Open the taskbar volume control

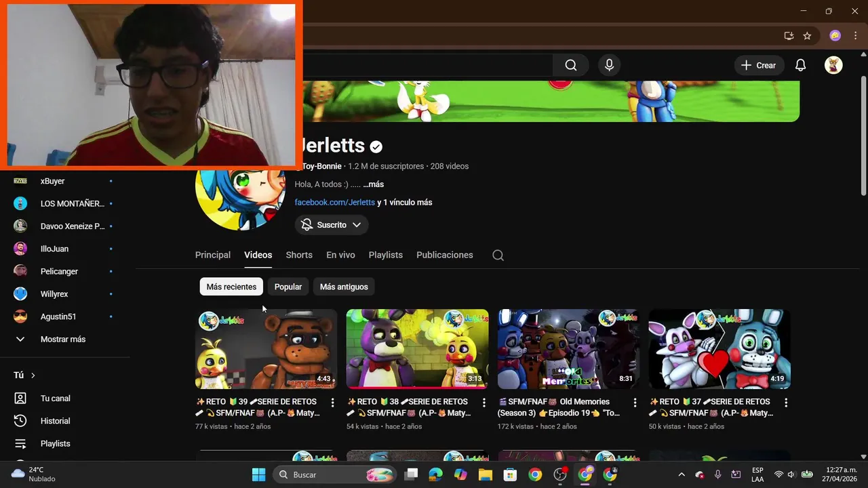click(x=791, y=474)
